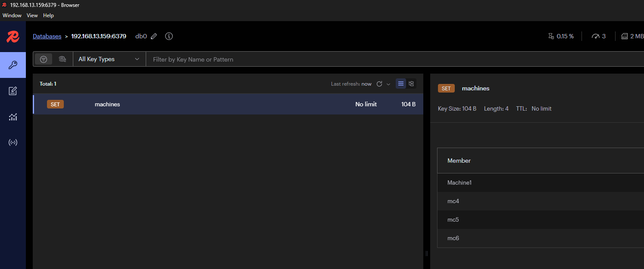This screenshot has height=269, width=644.
Task: Click No limit TTL in key row
Action: (x=366, y=104)
